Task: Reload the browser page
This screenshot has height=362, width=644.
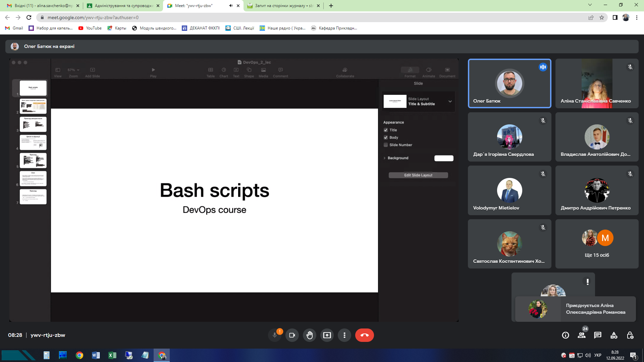Action: (x=29, y=17)
